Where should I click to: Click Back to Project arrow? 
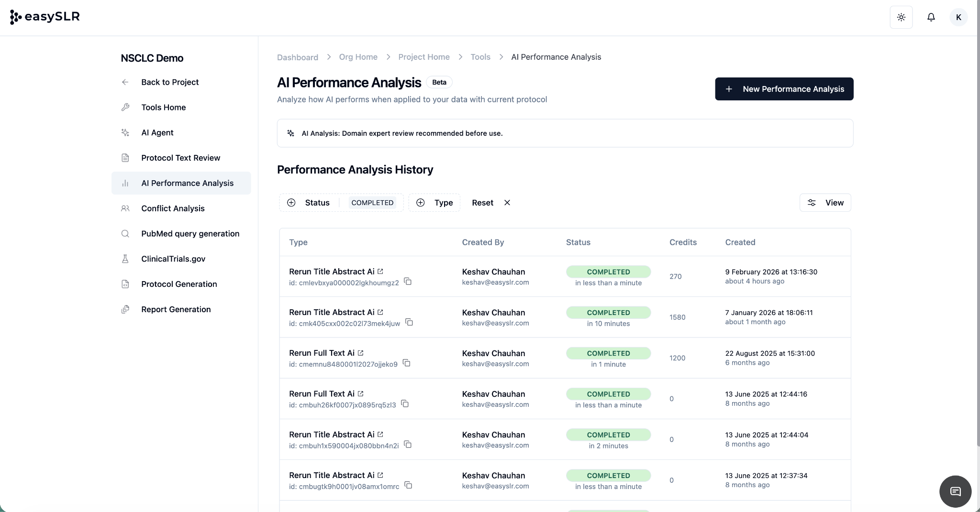tap(125, 82)
